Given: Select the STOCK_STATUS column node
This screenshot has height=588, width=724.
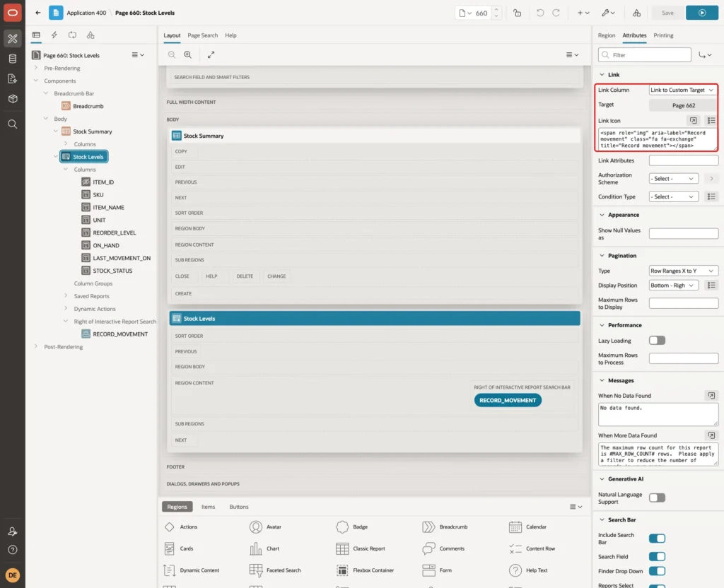Looking at the screenshot, I should pos(112,271).
